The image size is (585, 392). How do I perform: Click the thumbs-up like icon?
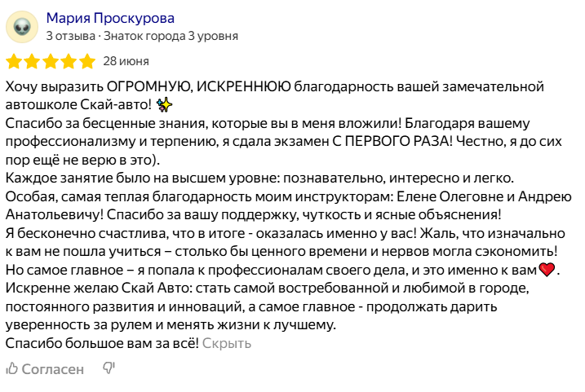12,369
